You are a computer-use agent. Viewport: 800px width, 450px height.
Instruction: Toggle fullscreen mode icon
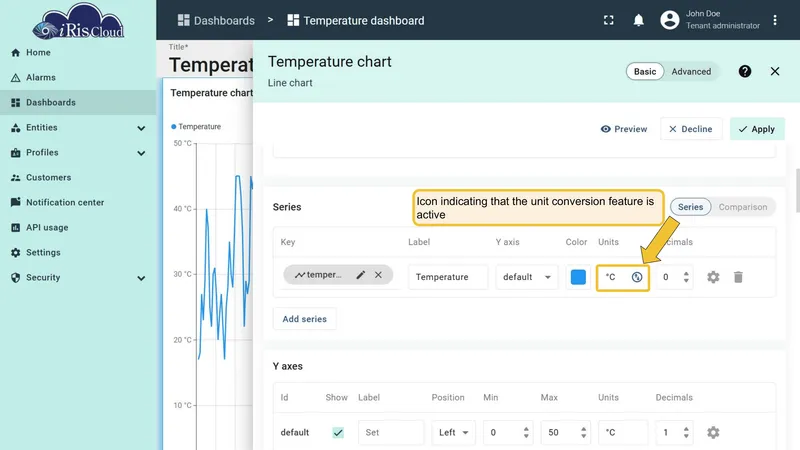tap(608, 20)
